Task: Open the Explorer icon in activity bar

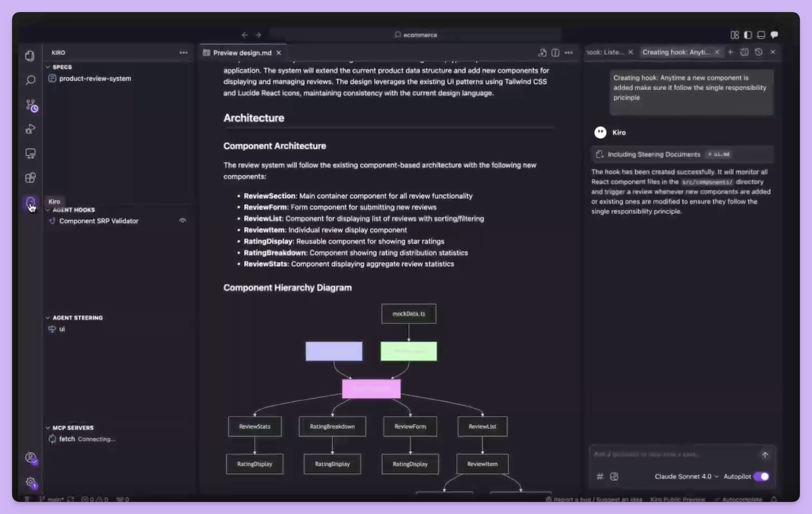Action: pyautogui.click(x=30, y=56)
